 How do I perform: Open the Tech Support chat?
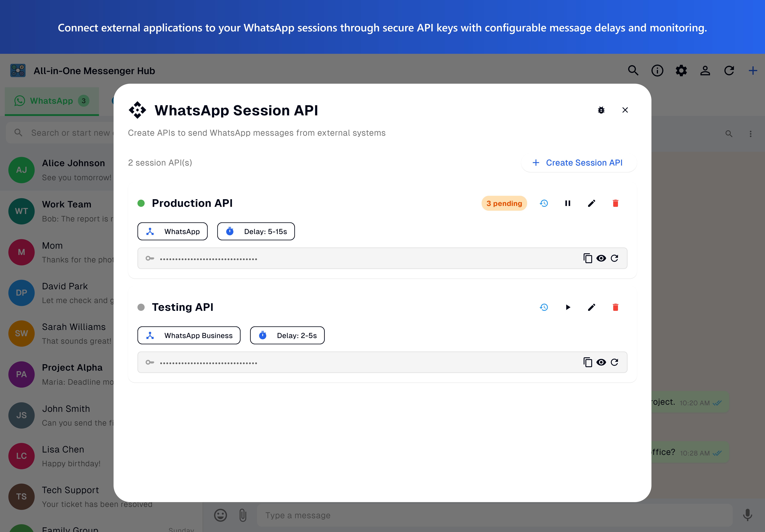pyautogui.click(x=57, y=497)
